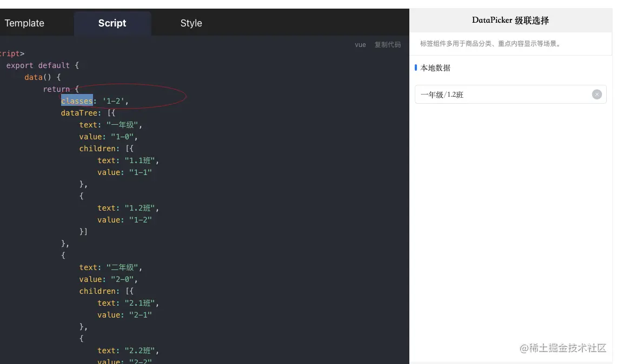
Task: Click the children line under 一年级
Action: 106,149
